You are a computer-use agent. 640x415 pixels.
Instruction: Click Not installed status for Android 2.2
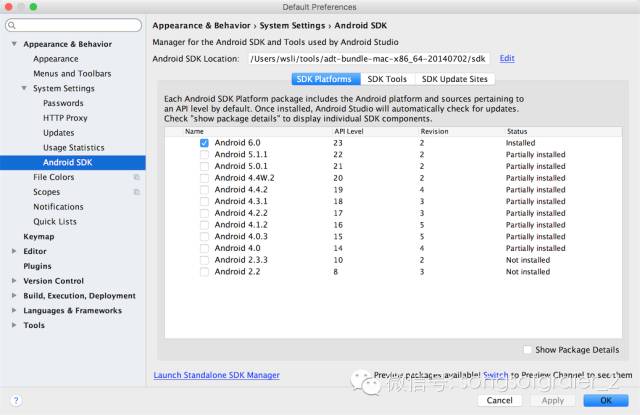(x=528, y=272)
